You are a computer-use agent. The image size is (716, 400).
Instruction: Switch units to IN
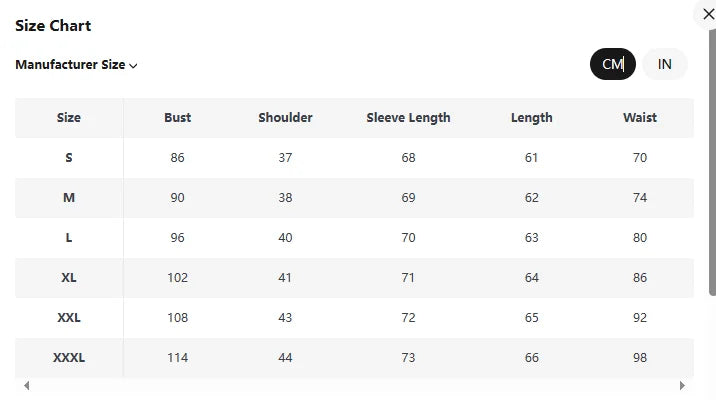(x=664, y=64)
